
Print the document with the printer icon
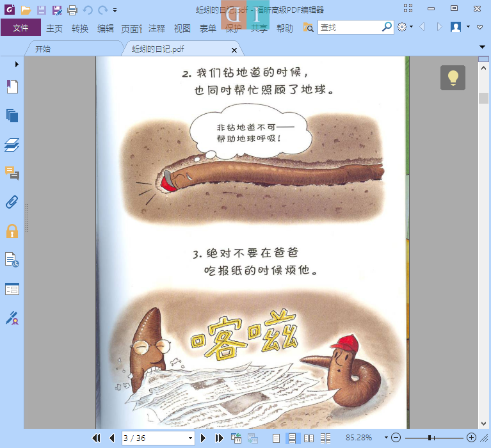[x=72, y=10]
